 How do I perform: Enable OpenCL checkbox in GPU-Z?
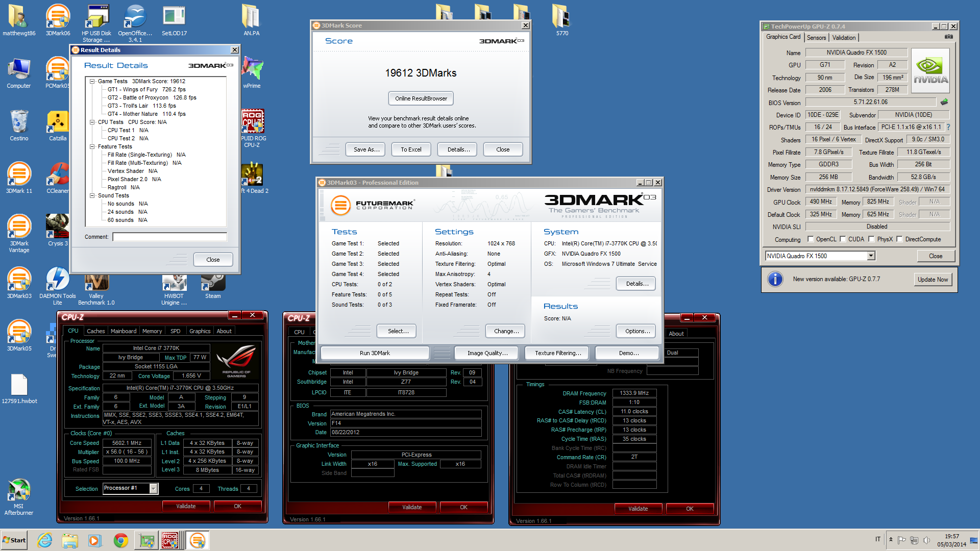pos(811,239)
